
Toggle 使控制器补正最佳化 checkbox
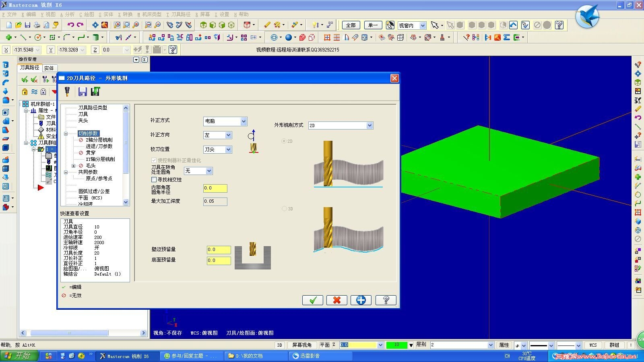point(154,160)
